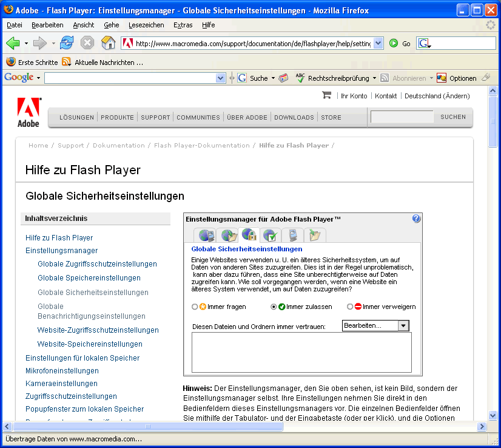Click the Adobe site search input field
The image size is (501, 448).
click(402, 117)
